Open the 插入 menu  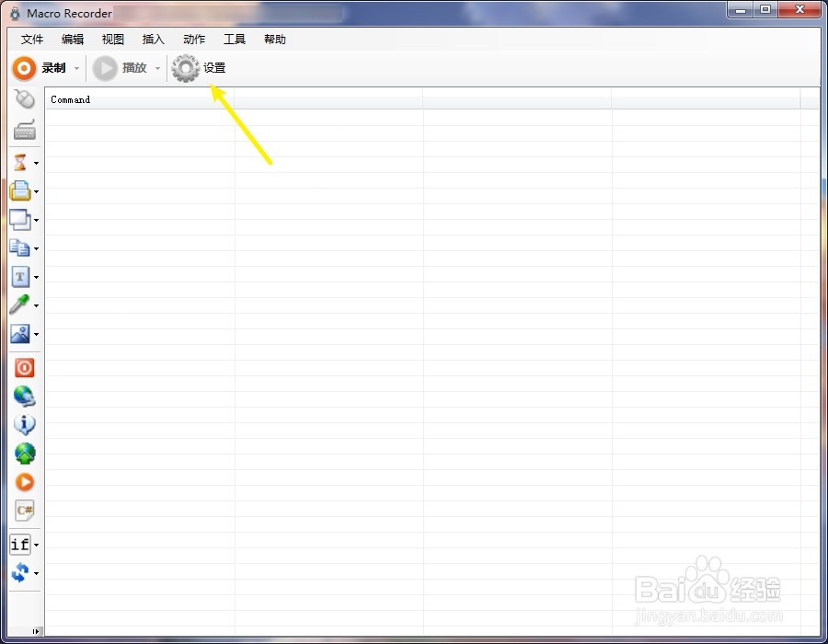tap(153, 40)
